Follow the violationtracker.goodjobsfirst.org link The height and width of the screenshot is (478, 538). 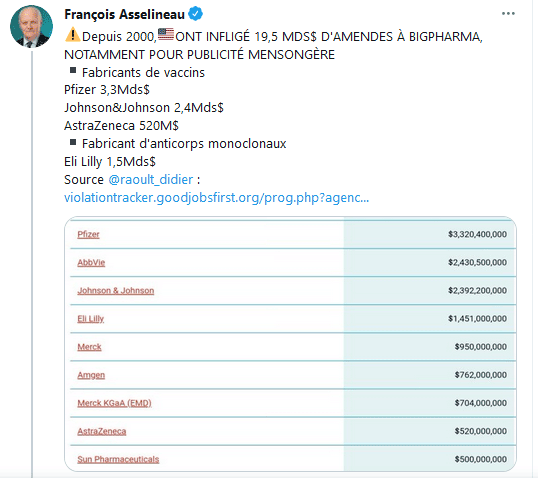(217, 198)
